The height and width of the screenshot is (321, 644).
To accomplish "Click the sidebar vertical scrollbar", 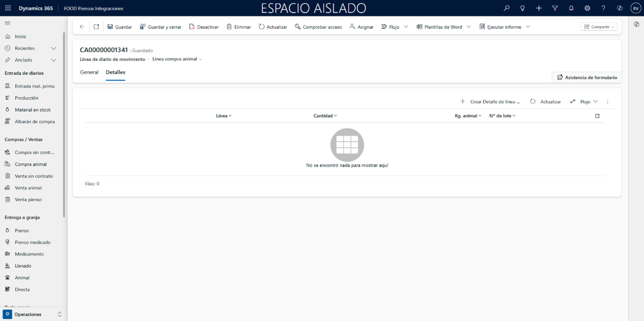I will pyautogui.click(x=64, y=124).
